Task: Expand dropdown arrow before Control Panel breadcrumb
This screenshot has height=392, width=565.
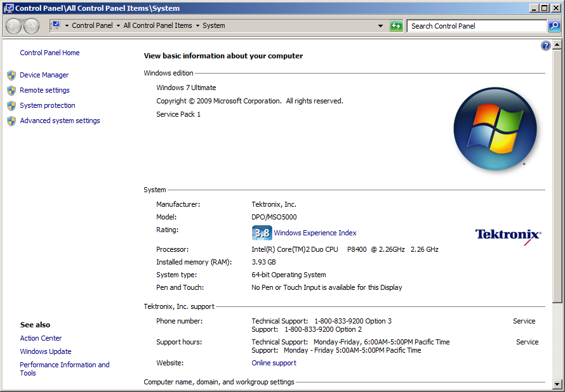Action: pyautogui.click(x=67, y=25)
